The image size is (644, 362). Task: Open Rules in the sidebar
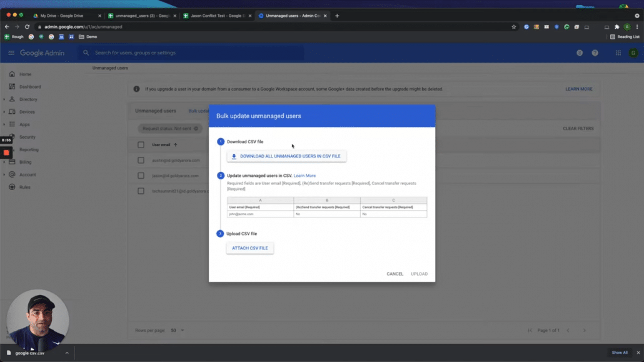pyautogui.click(x=24, y=187)
